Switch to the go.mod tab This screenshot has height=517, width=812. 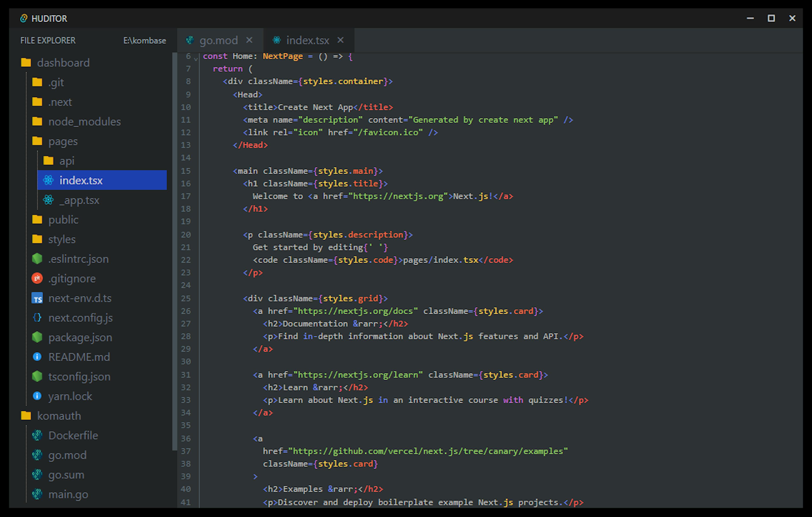pyautogui.click(x=218, y=40)
